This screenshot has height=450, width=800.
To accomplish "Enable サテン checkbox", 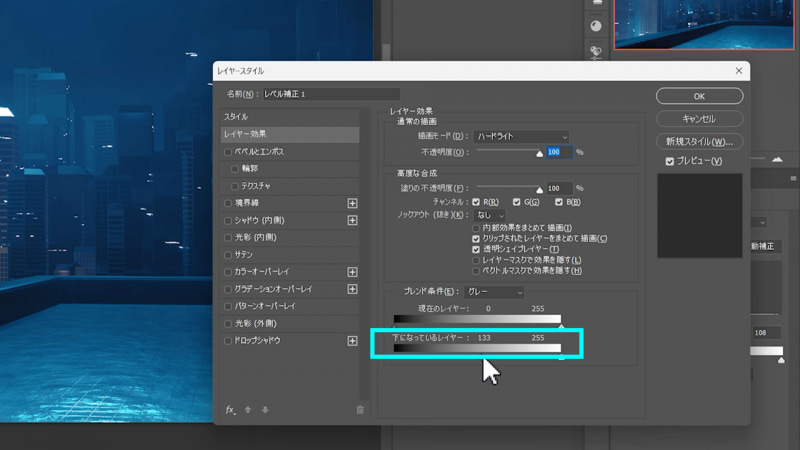I will coord(228,255).
